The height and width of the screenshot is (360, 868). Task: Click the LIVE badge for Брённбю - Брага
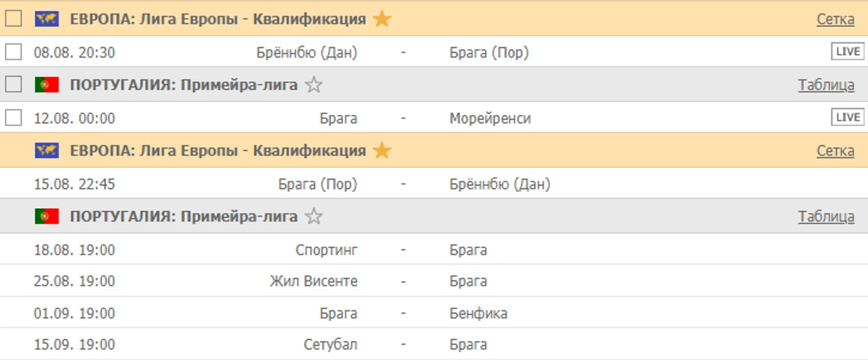[847, 52]
